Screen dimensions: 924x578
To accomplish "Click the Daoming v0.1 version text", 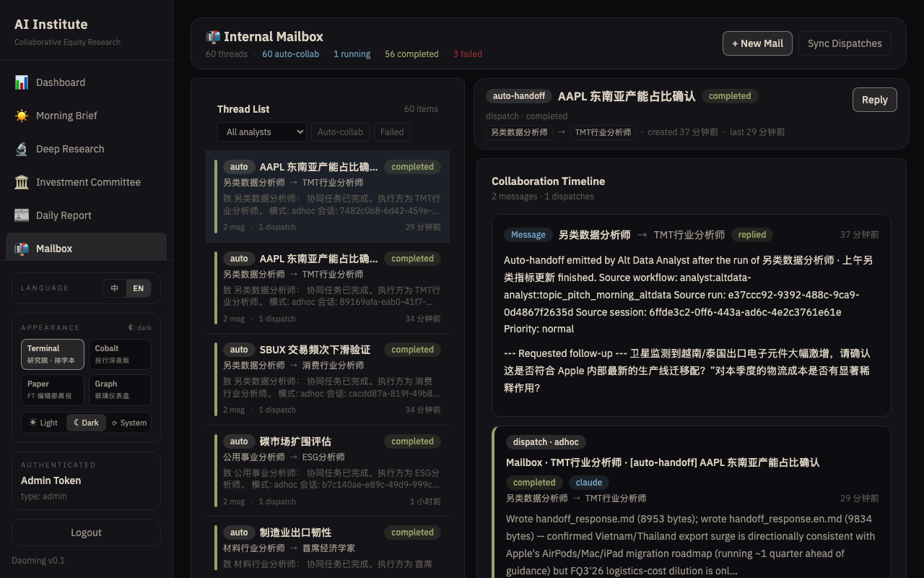I will [38, 560].
